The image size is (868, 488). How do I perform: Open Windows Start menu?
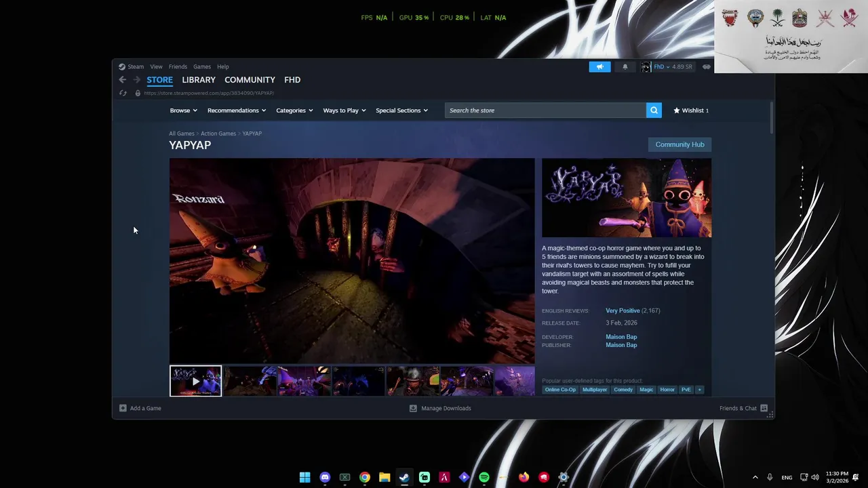pyautogui.click(x=304, y=477)
